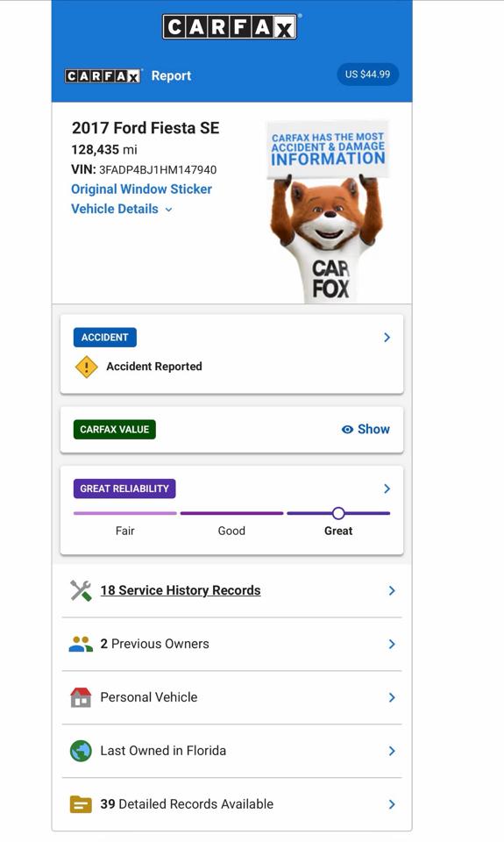Click the globe Last Owned icon
The width and height of the screenshot is (504, 842).
(81, 751)
